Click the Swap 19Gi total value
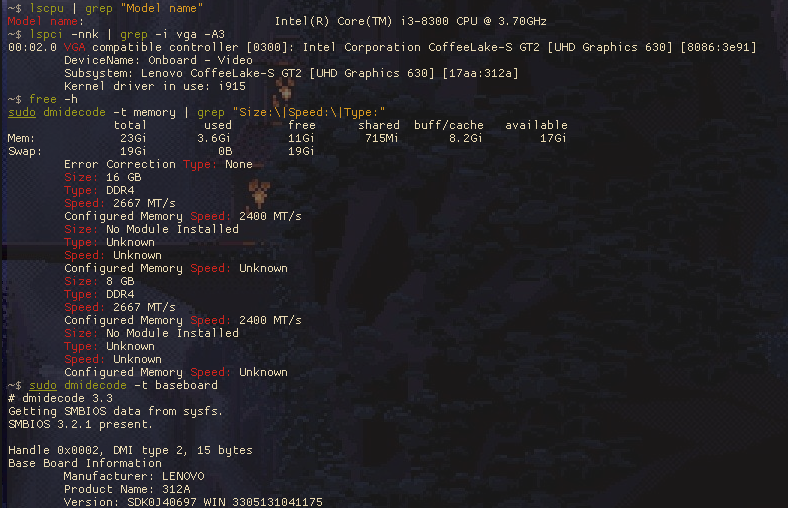Viewport: 788px width, 508px height. (133, 151)
